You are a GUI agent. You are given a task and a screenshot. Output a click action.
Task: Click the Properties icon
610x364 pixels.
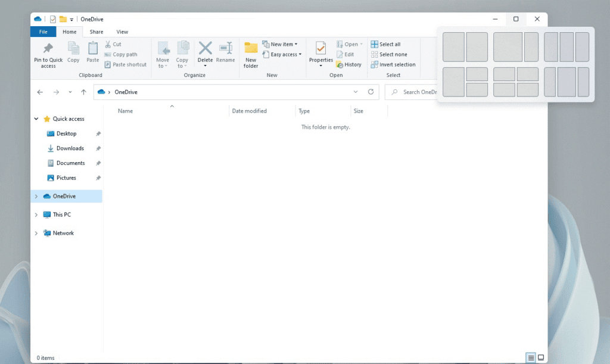pos(321,48)
